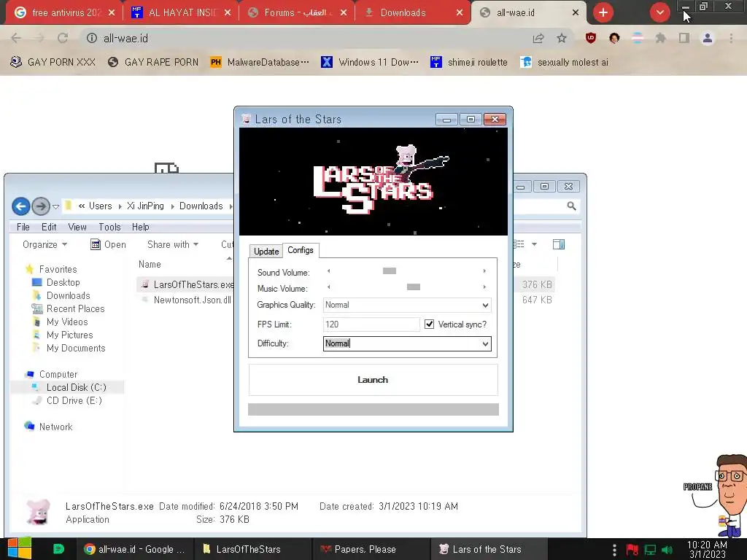
Task: Click the launcher progress bar
Action: pyautogui.click(x=373, y=410)
